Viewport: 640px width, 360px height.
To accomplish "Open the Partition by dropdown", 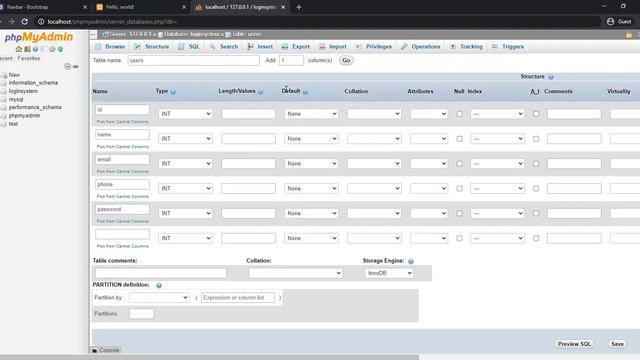I will [x=159, y=298].
